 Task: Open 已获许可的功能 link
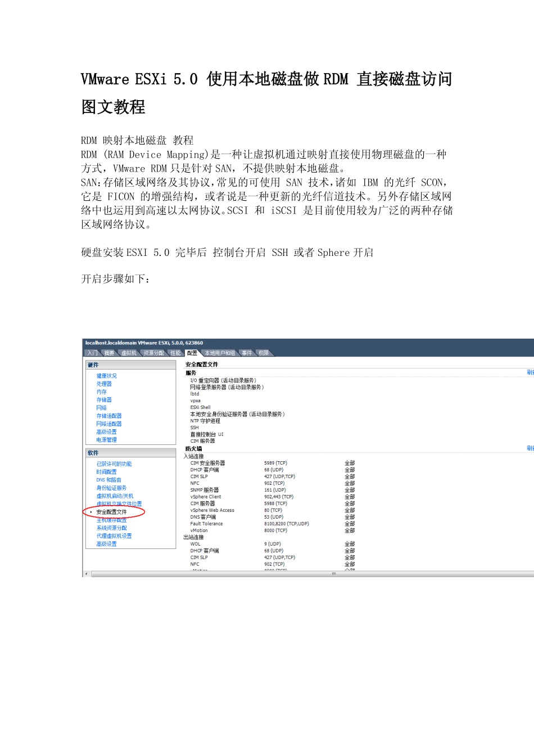(x=114, y=464)
